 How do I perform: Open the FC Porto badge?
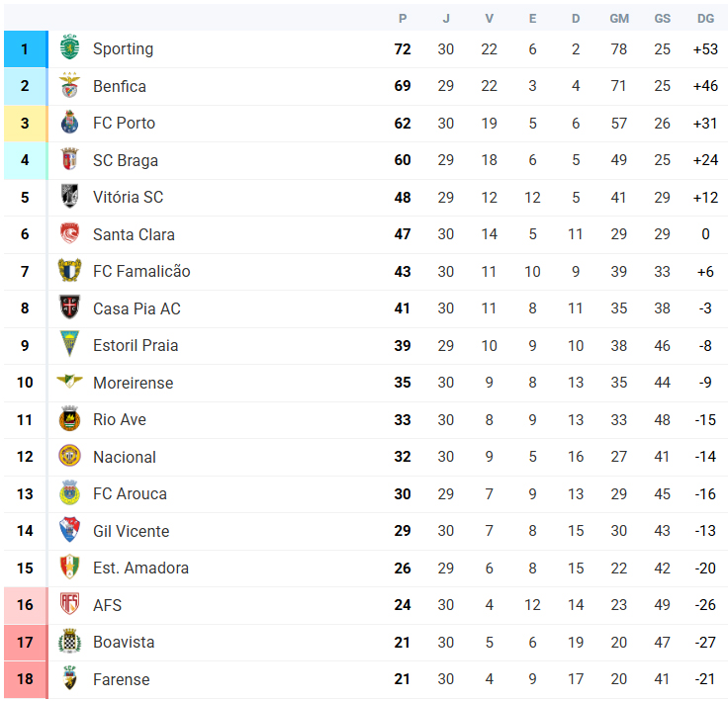69,122
